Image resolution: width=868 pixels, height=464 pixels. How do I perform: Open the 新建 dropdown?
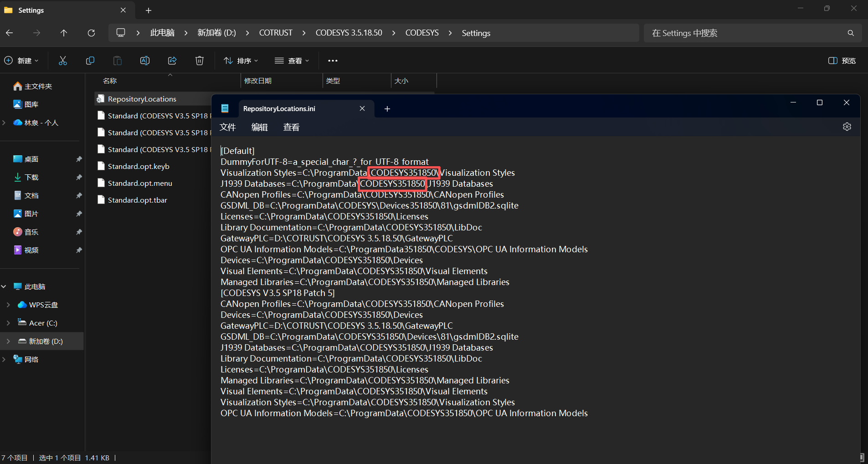click(x=21, y=61)
